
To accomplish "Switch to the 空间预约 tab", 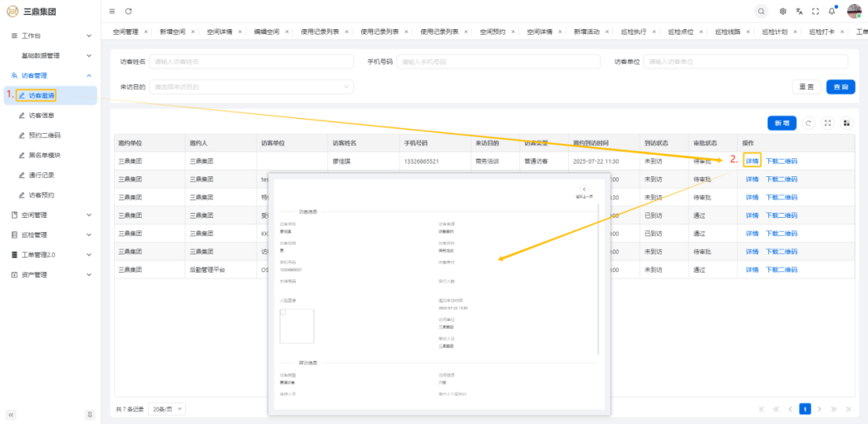I will click(x=493, y=32).
